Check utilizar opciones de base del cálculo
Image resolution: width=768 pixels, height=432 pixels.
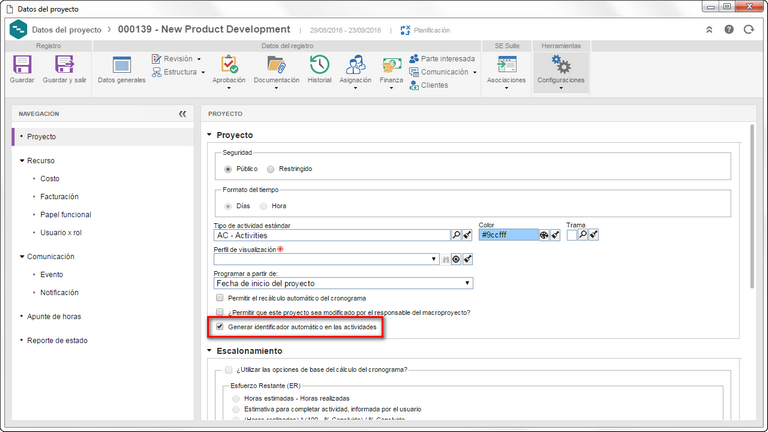228,370
